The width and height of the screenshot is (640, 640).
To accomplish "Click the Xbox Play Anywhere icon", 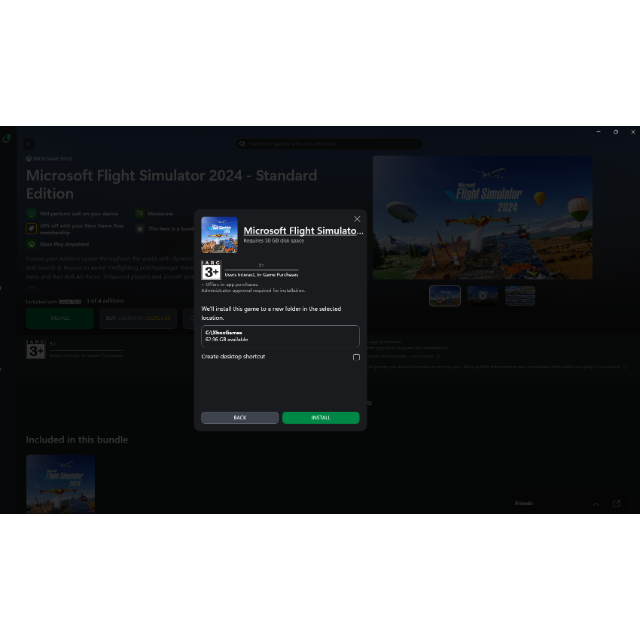I will coord(32,244).
